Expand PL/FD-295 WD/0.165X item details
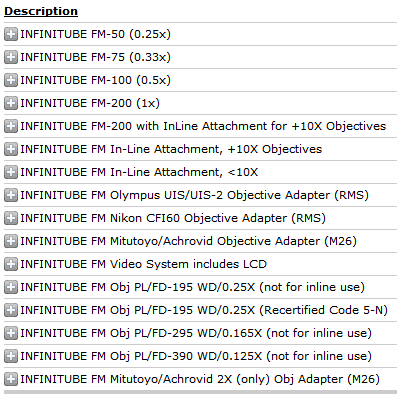The image size is (397, 394). coord(11,333)
